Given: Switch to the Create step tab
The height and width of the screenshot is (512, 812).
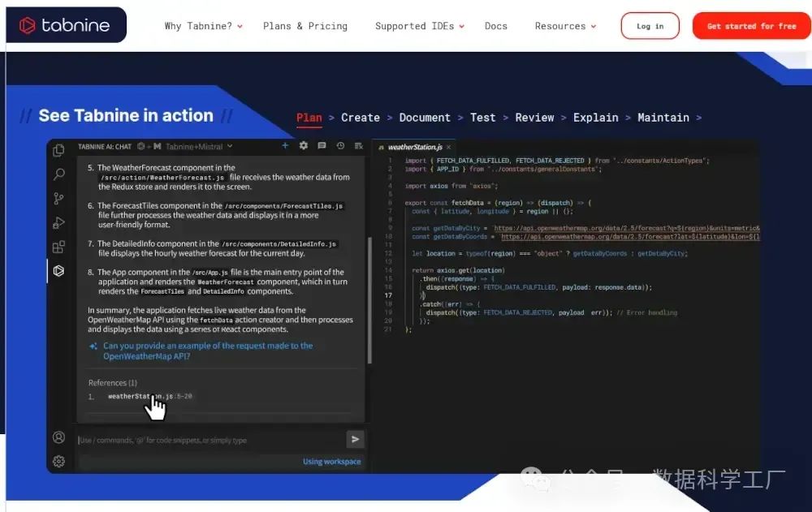Looking at the screenshot, I should click(x=361, y=118).
